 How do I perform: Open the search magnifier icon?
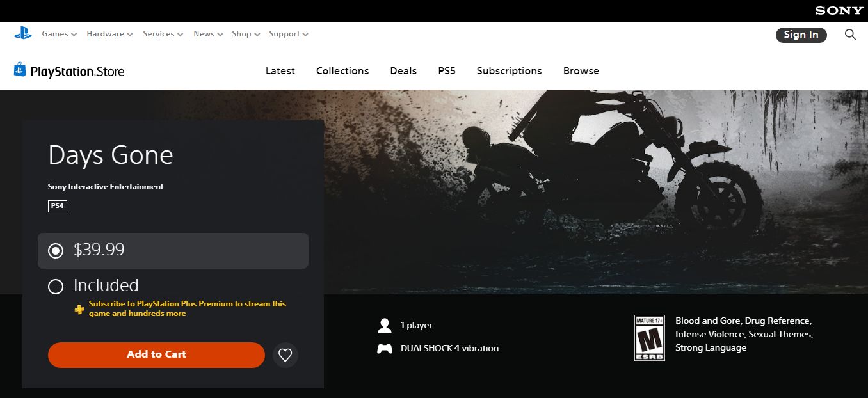pos(850,35)
